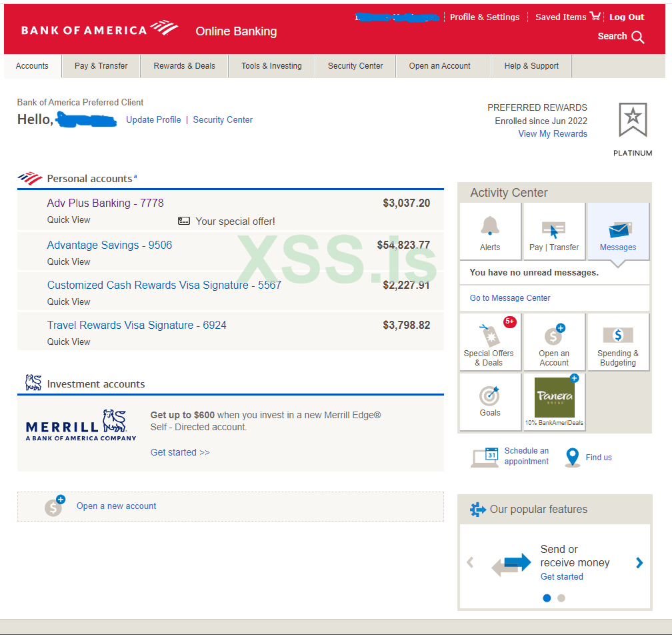Click the View My Rewards link

coord(553,134)
